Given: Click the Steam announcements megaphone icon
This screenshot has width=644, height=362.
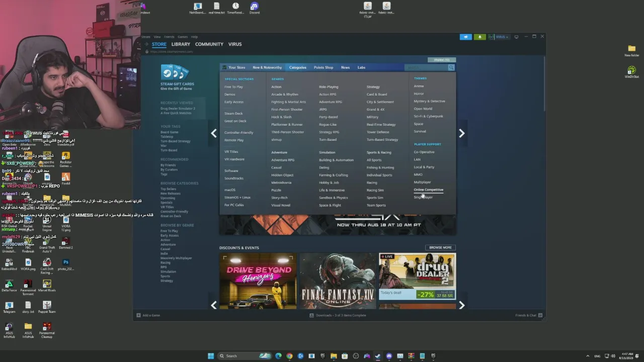Looking at the screenshot, I should tap(465, 37).
